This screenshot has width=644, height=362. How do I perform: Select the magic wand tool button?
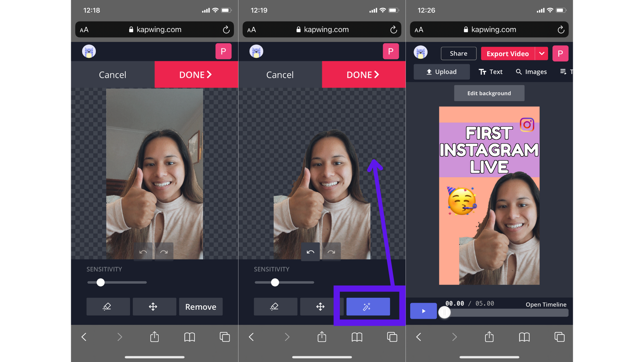[368, 306]
